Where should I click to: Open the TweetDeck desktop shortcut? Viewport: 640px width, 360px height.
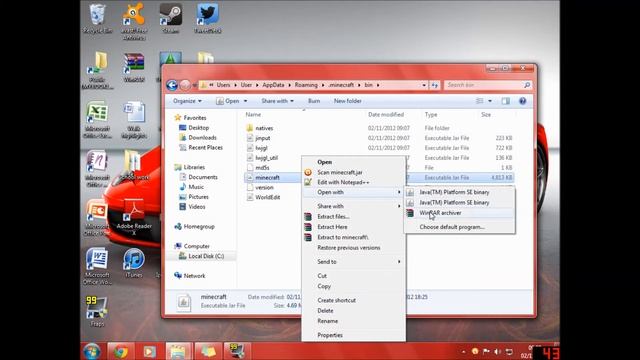click(x=207, y=18)
